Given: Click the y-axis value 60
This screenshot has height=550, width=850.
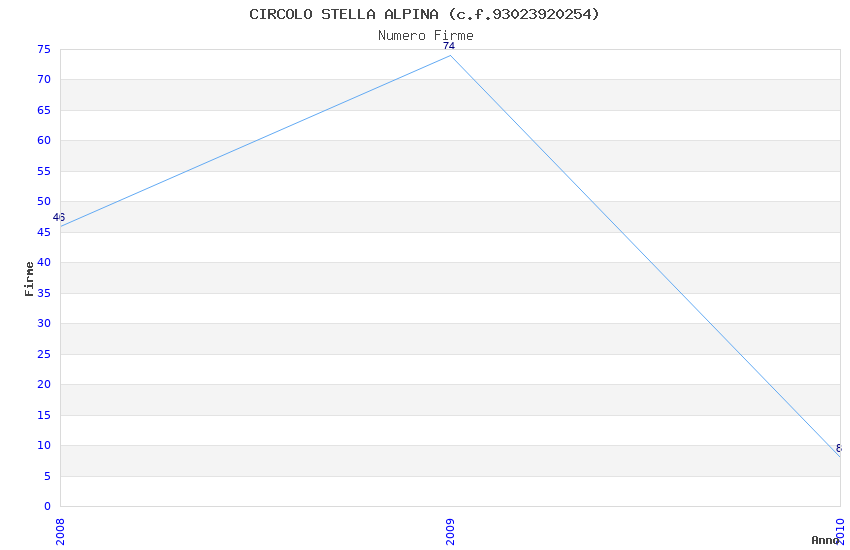Looking at the screenshot, I should [x=44, y=140].
